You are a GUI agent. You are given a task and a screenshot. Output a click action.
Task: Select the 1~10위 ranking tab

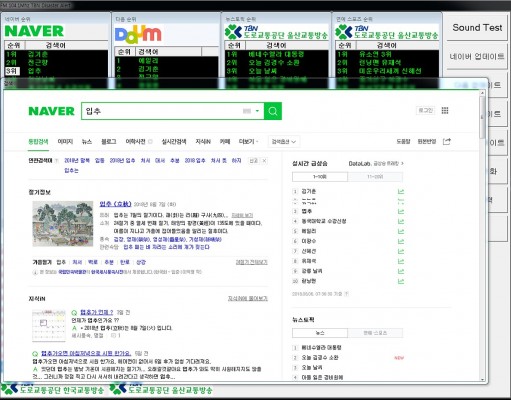[x=320, y=177]
